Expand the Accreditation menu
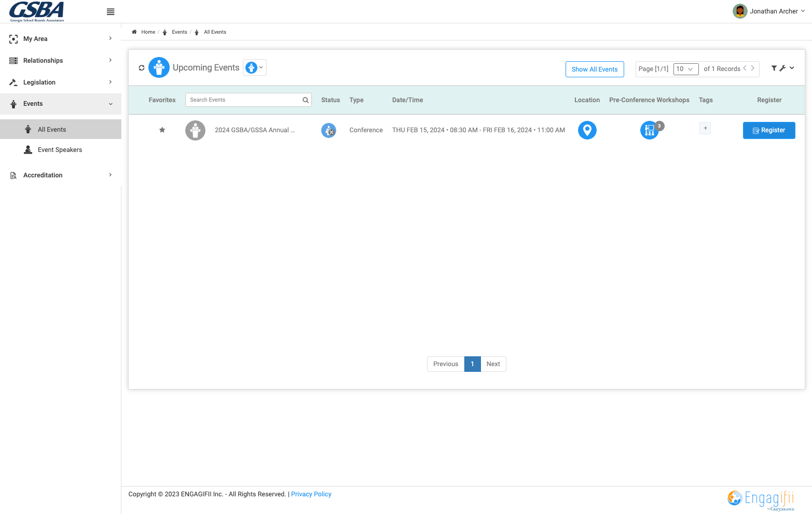 click(x=61, y=175)
